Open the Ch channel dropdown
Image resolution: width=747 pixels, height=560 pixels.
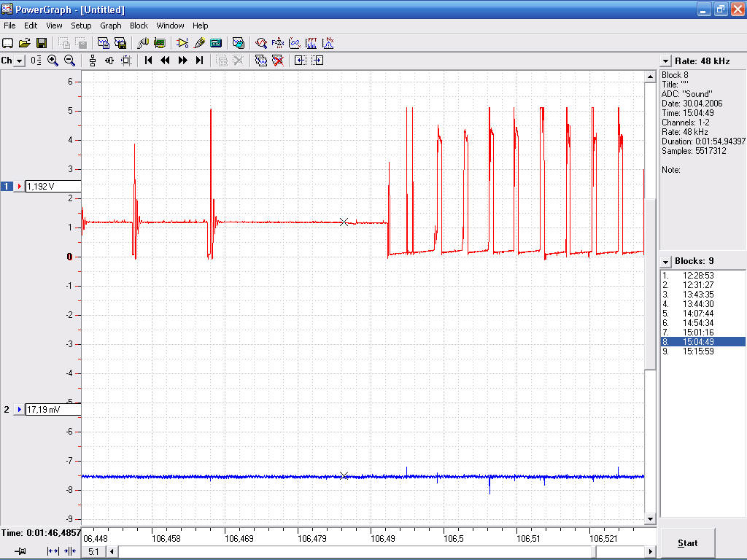[x=20, y=61]
